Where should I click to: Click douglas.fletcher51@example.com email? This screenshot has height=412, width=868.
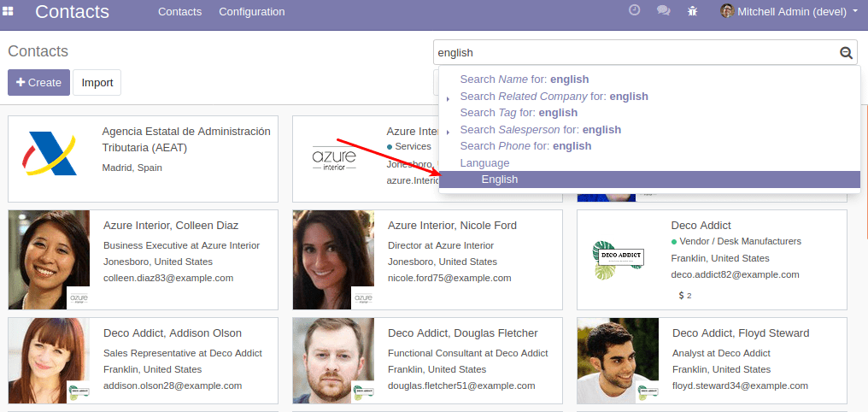[461, 386]
